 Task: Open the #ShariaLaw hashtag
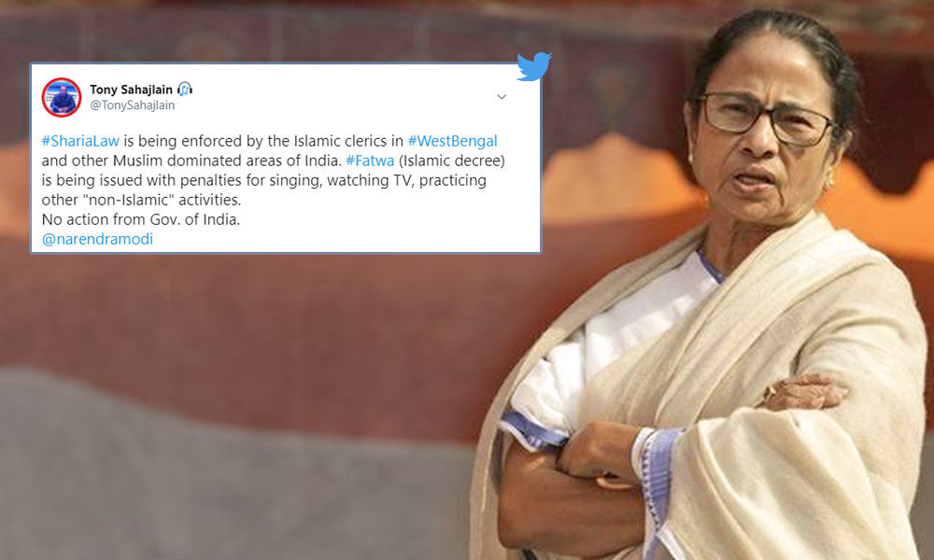80,141
